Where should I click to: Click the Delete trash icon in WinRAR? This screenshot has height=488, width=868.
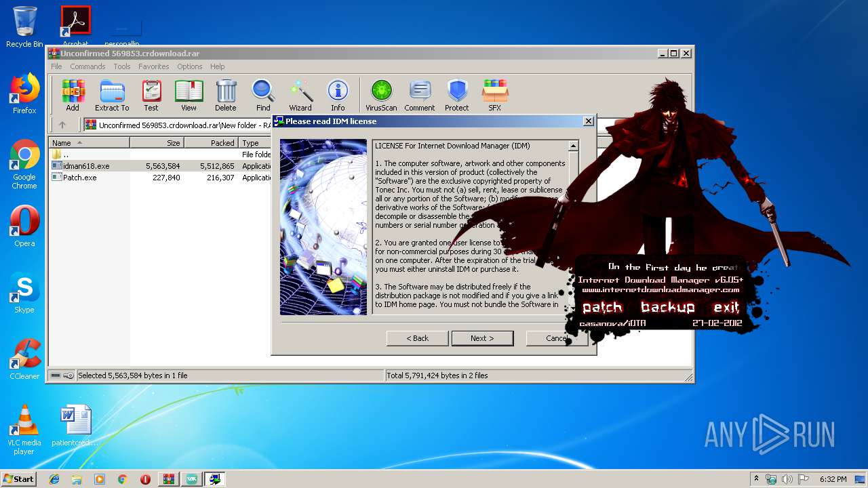click(x=226, y=95)
